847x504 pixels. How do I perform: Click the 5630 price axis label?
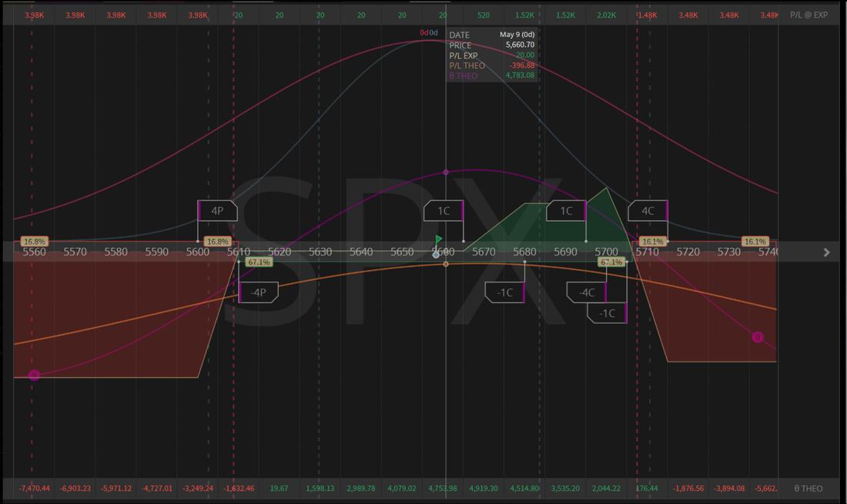click(320, 252)
